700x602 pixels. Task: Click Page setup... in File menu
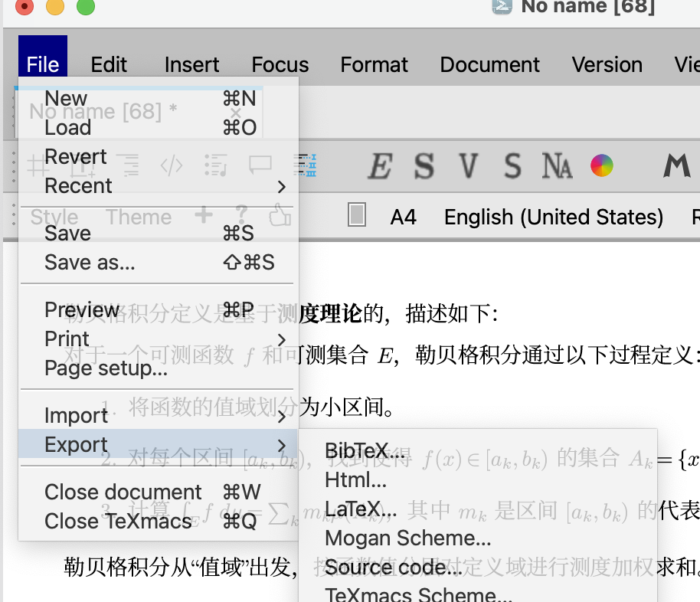pyautogui.click(x=106, y=368)
